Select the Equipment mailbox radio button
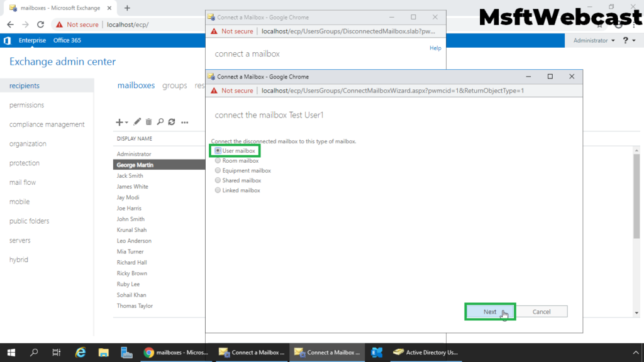The width and height of the screenshot is (644, 362). [x=218, y=170]
